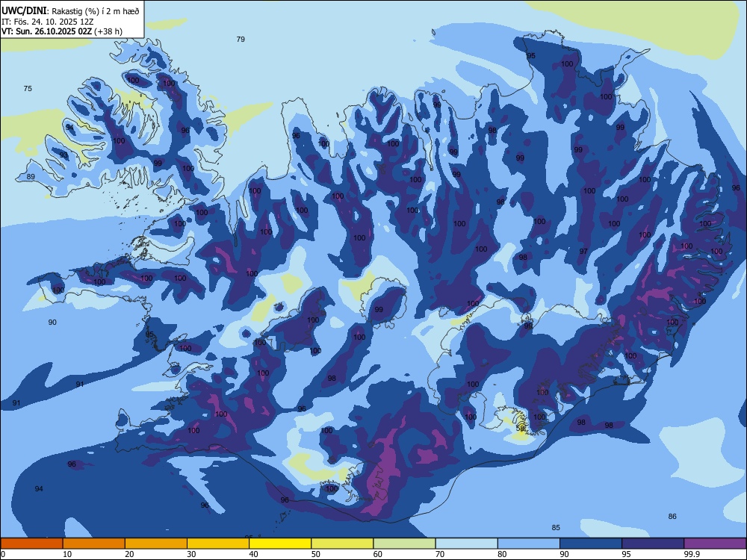Click the 'UWC/DINI' title text

tap(24, 10)
